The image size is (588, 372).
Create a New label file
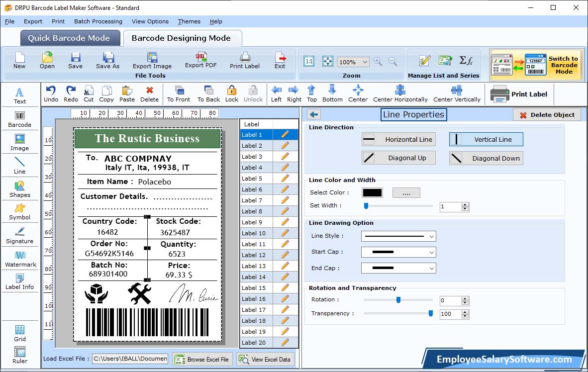pos(19,60)
